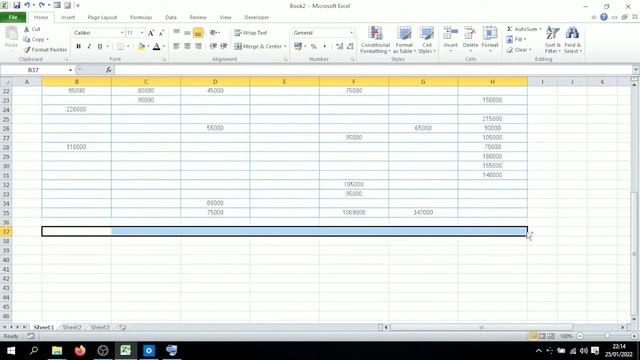Open the File tab

click(13, 18)
